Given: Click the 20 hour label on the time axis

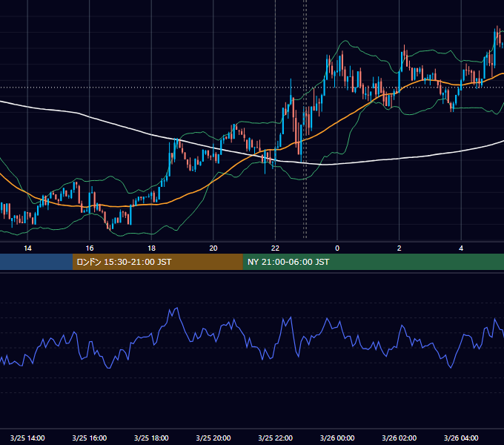Looking at the screenshot, I should [213, 248].
